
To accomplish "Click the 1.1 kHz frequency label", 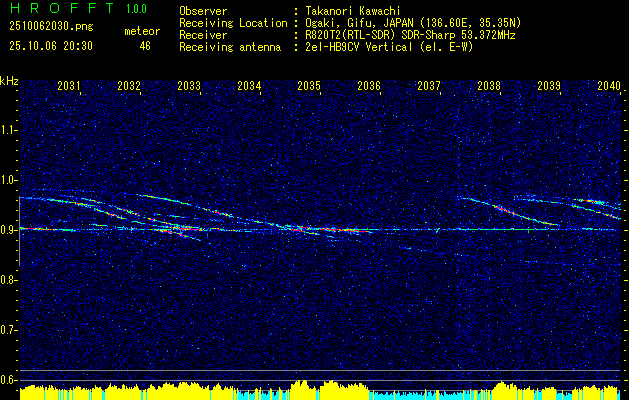I will pos(8,130).
